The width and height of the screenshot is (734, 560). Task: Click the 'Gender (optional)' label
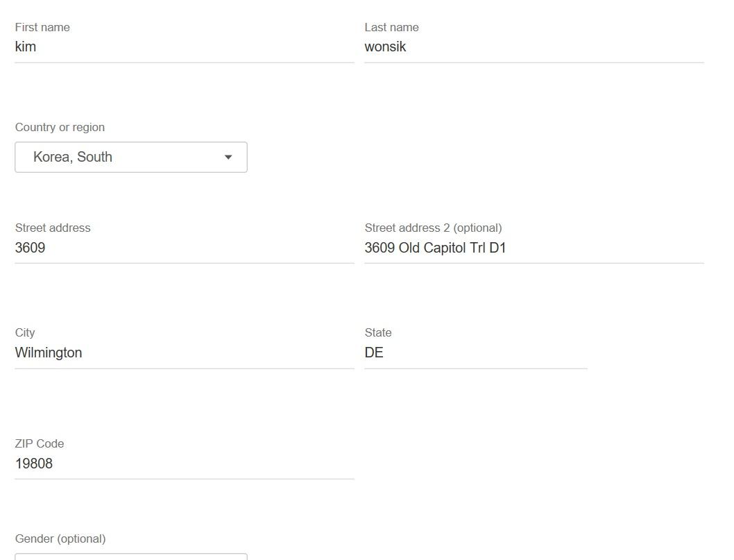[60, 538]
